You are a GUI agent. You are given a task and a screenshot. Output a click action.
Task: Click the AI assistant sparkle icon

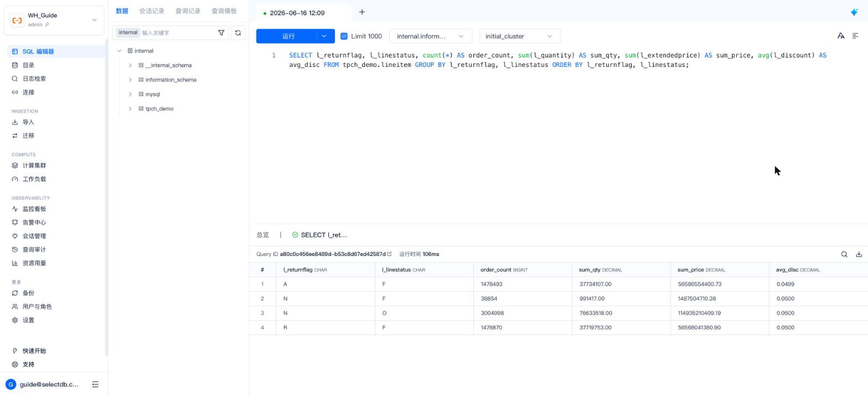tap(854, 12)
